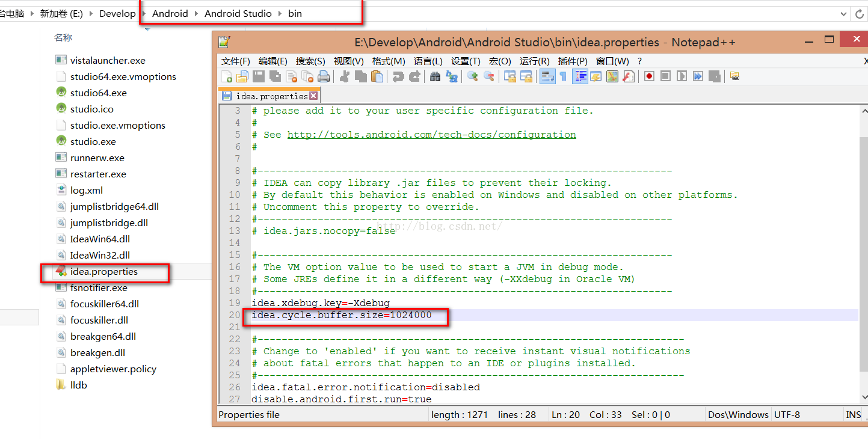Click the Paste clipboard toolbar icon
The width and height of the screenshot is (868, 439).
[377, 76]
